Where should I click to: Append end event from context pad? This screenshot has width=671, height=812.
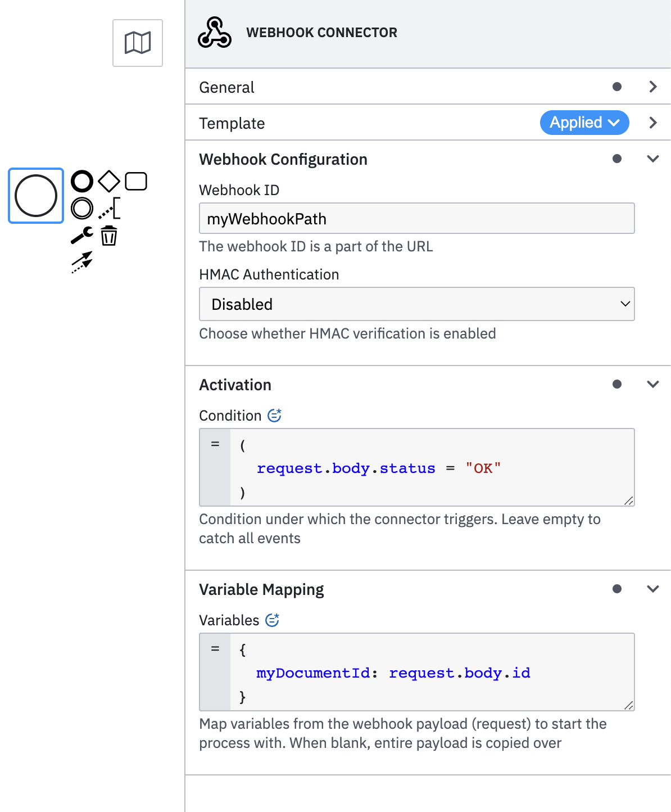click(82, 182)
